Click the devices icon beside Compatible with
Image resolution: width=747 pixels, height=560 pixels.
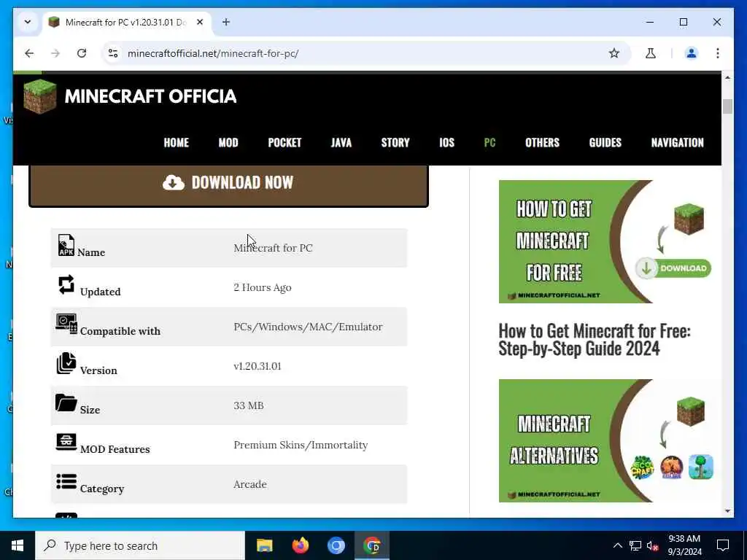coord(66,324)
